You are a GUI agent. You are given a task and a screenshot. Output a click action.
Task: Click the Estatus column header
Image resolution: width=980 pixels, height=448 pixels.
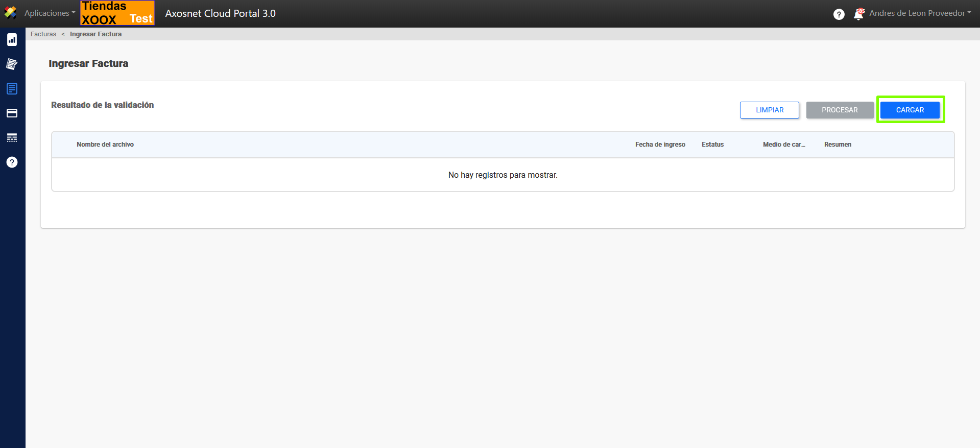click(x=712, y=145)
